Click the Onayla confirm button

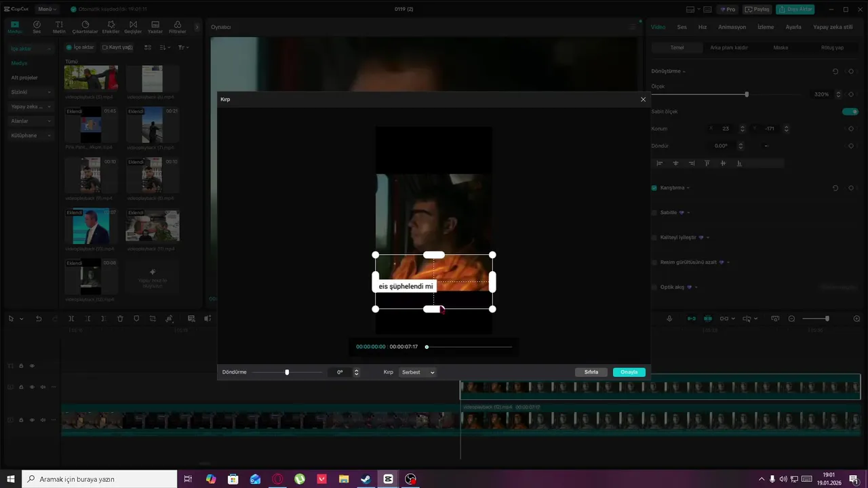coord(629,372)
